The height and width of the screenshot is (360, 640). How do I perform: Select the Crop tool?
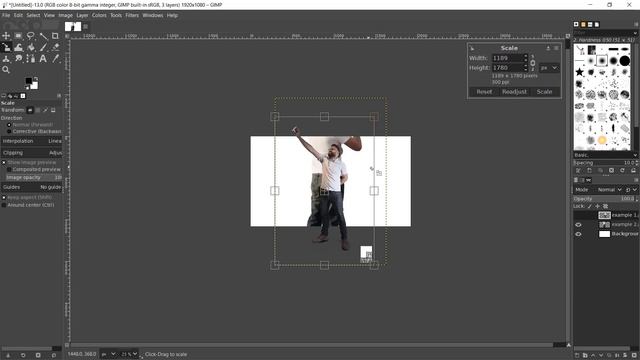click(x=55, y=36)
